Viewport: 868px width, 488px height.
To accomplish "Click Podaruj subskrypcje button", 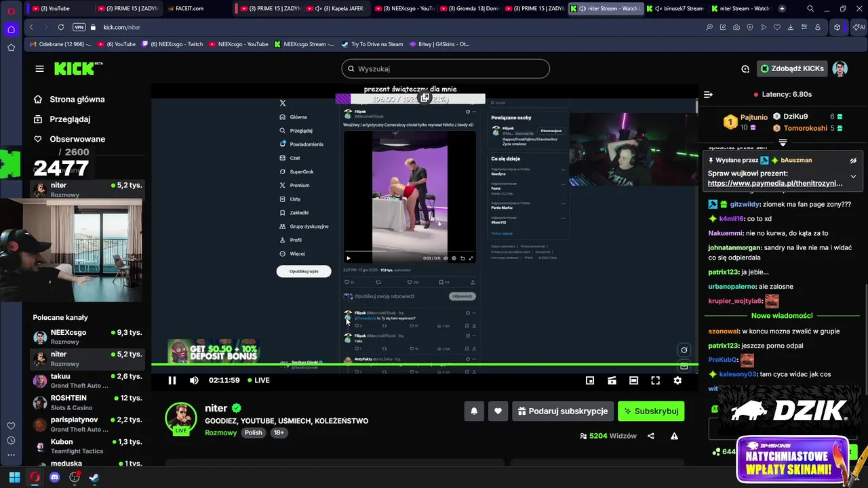I will 563,411.
